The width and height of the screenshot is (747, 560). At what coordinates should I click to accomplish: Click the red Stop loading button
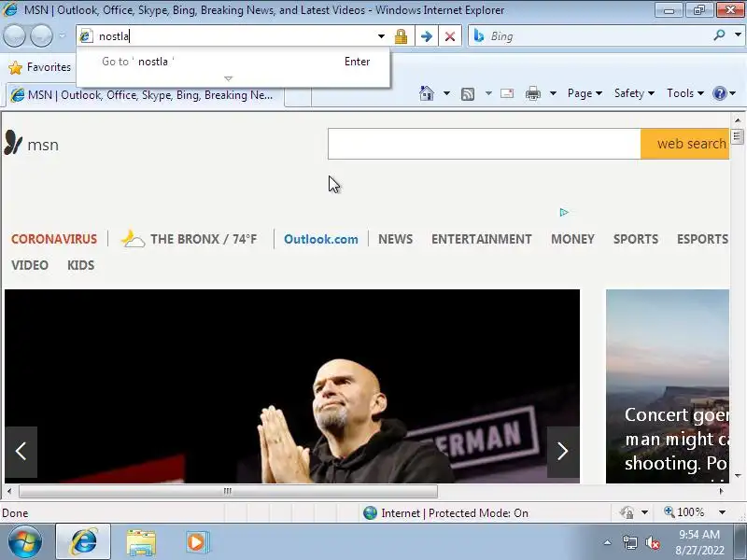click(x=450, y=36)
